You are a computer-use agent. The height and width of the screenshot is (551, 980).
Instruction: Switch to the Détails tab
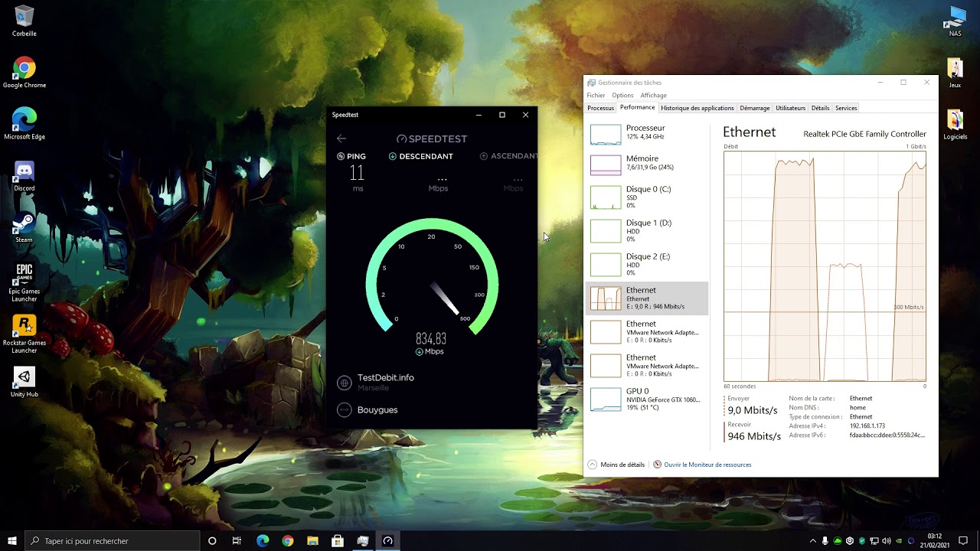pos(820,108)
